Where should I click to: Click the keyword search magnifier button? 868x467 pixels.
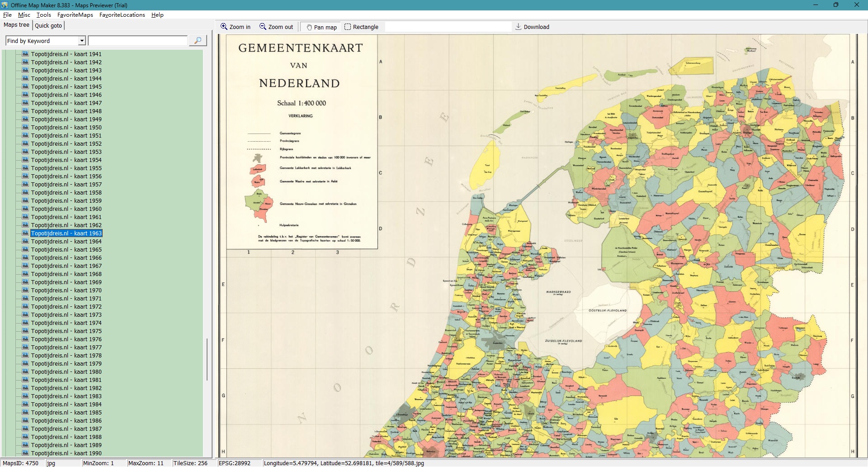(x=198, y=41)
